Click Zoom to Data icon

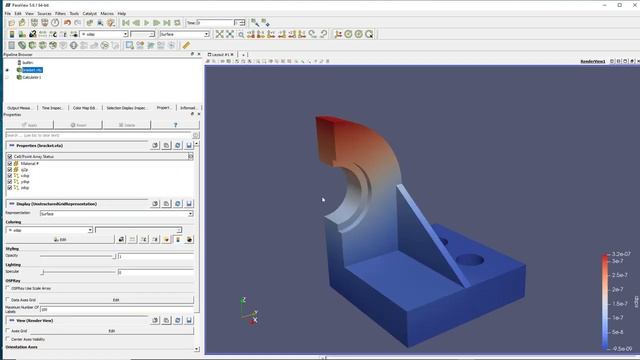(x=230, y=34)
